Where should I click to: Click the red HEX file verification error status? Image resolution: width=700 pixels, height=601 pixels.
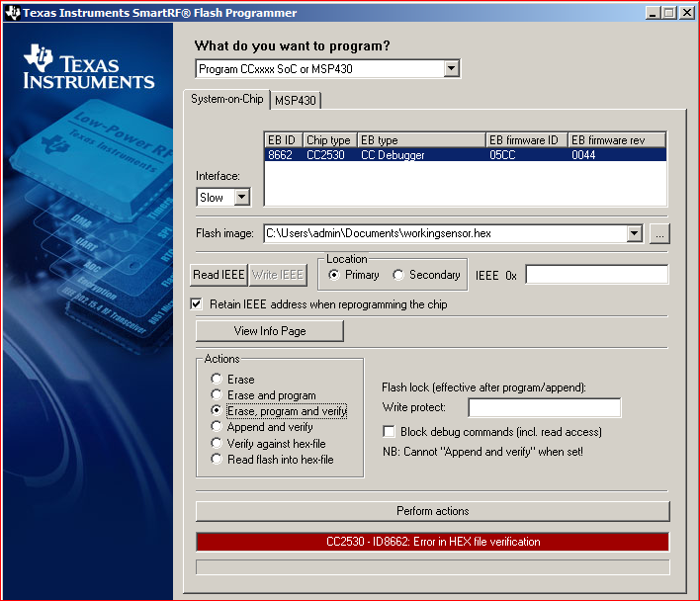tap(433, 542)
